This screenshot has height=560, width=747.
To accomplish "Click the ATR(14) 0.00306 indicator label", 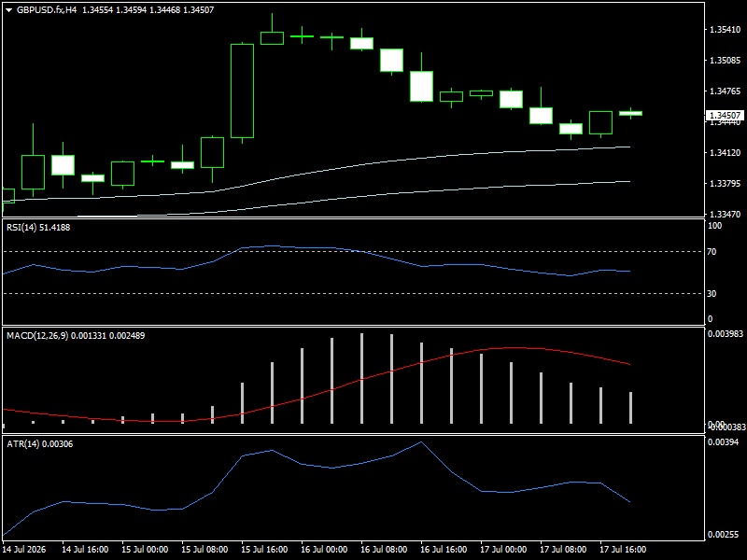I will pos(40,444).
